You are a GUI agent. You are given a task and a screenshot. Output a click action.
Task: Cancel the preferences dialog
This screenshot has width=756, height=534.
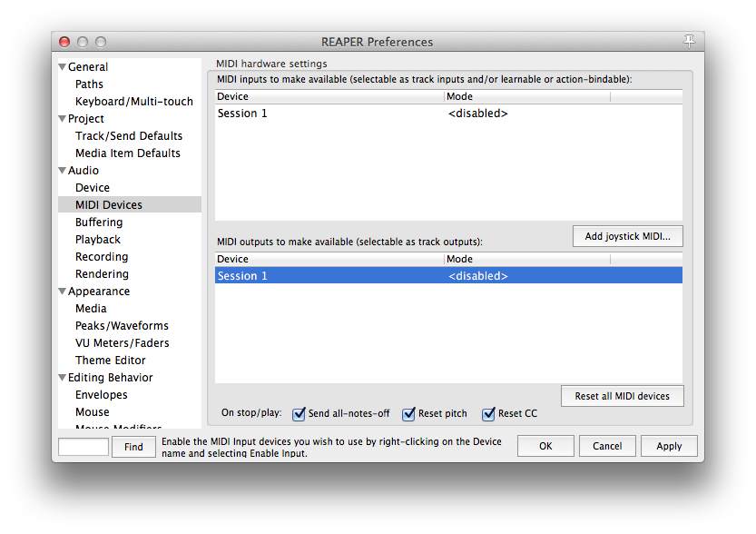click(607, 446)
